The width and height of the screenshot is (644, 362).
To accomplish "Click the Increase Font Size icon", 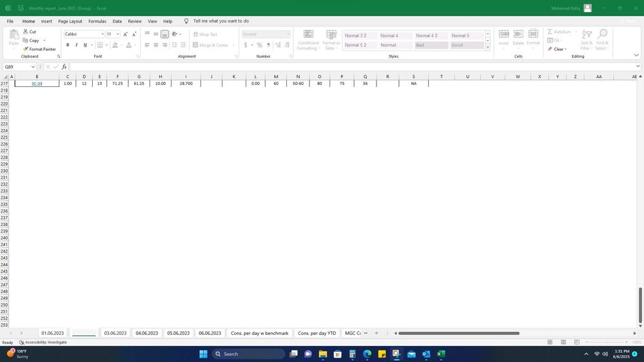I will point(125,34).
